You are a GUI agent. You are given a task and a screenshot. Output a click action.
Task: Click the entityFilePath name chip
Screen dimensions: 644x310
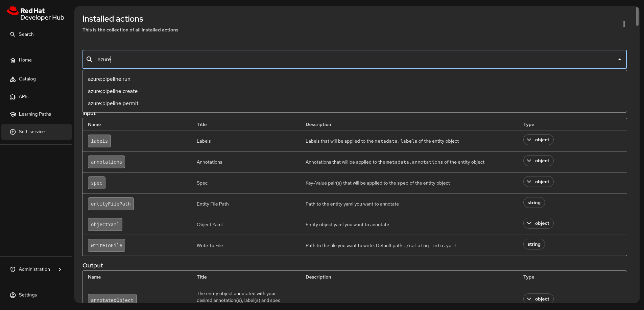(111, 204)
